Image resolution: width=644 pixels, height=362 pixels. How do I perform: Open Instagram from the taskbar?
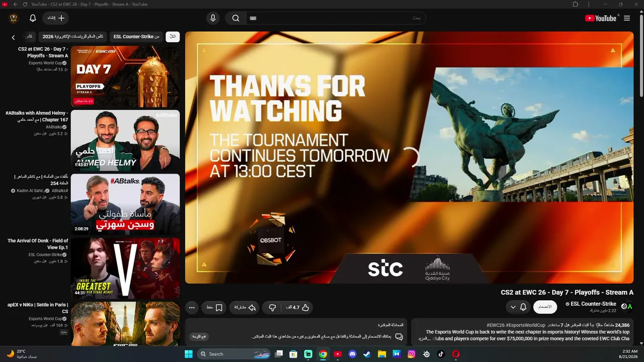[x=412, y=354]
